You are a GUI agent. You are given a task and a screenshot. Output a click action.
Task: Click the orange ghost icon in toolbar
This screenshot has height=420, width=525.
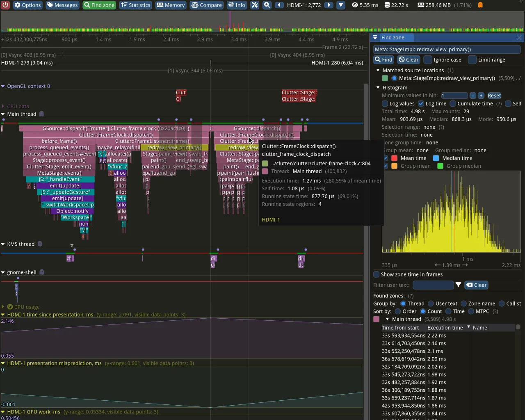click(x=480, y=5)
